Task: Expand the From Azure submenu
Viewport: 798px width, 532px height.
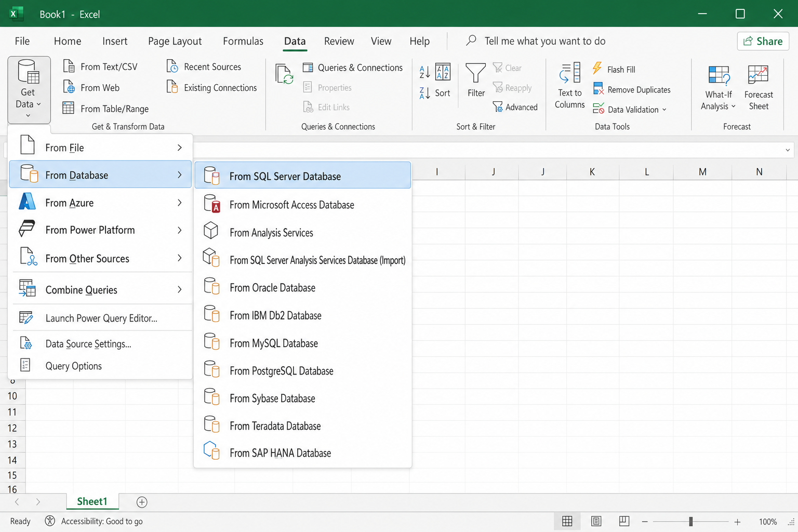Action: point(101,203)
